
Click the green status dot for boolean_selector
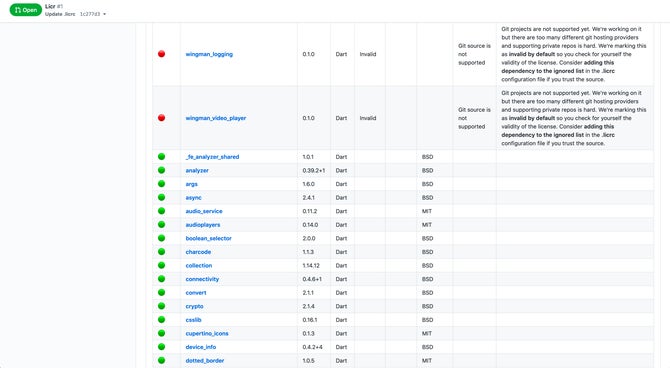coord(162,238)
